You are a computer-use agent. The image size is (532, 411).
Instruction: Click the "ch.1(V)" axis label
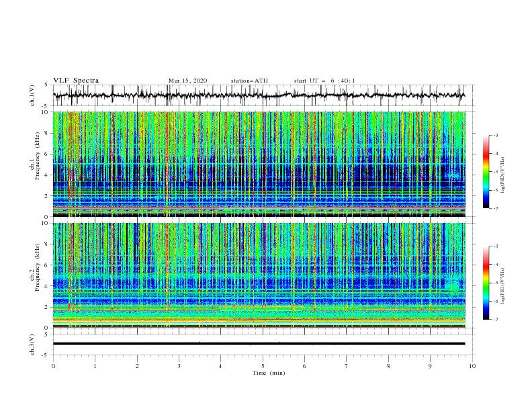pos(32,95)
